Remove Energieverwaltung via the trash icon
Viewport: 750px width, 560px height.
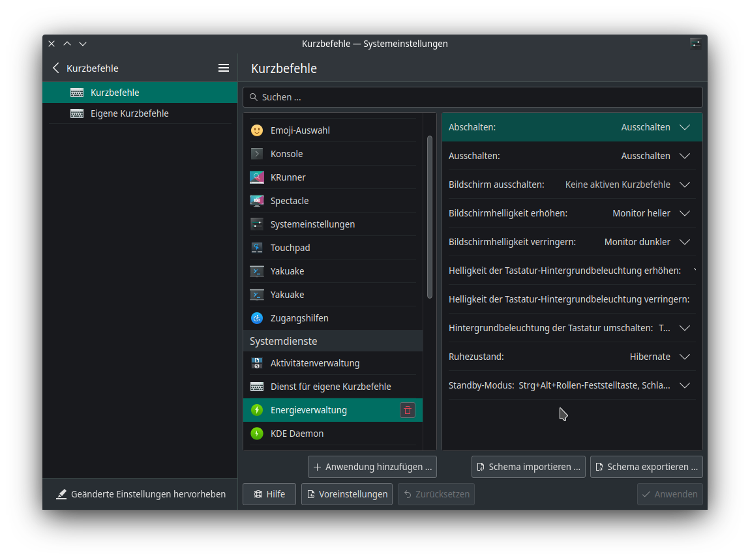pyautogui.click(x=408, y=409)
